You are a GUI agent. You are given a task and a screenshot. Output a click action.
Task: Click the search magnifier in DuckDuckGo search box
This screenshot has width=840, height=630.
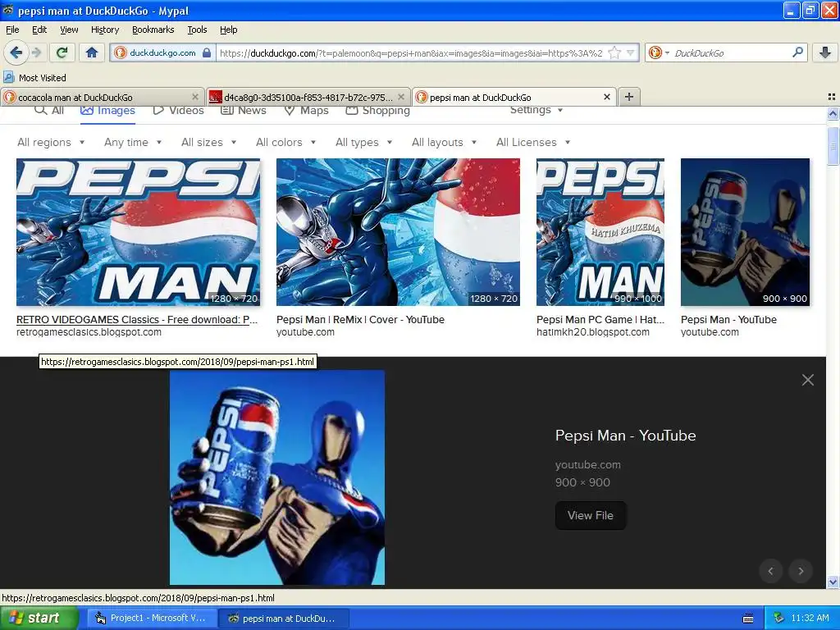[x=797, y=52]
